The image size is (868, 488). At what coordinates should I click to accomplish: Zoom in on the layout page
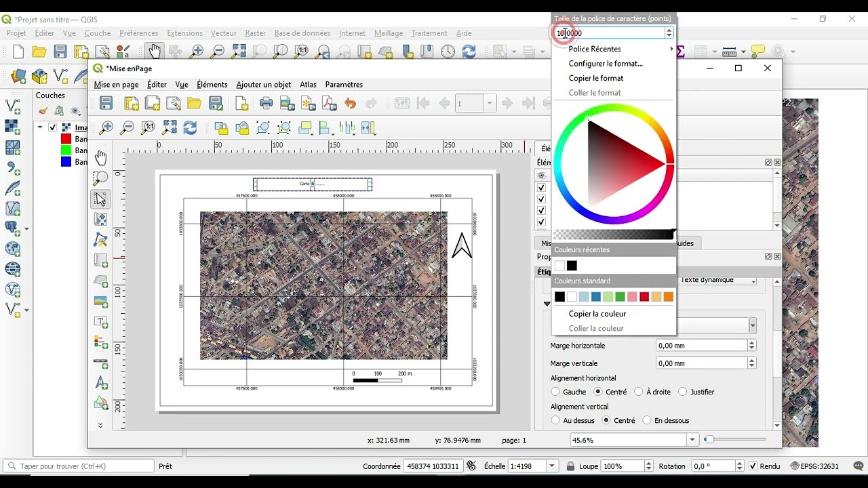pos(106,127)
